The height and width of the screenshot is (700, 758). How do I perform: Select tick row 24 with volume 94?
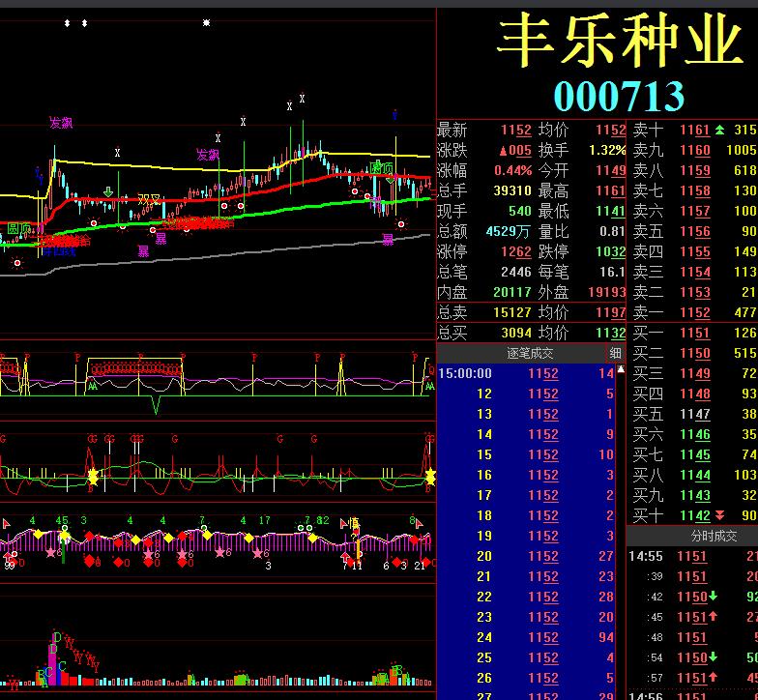click(526, 638)
